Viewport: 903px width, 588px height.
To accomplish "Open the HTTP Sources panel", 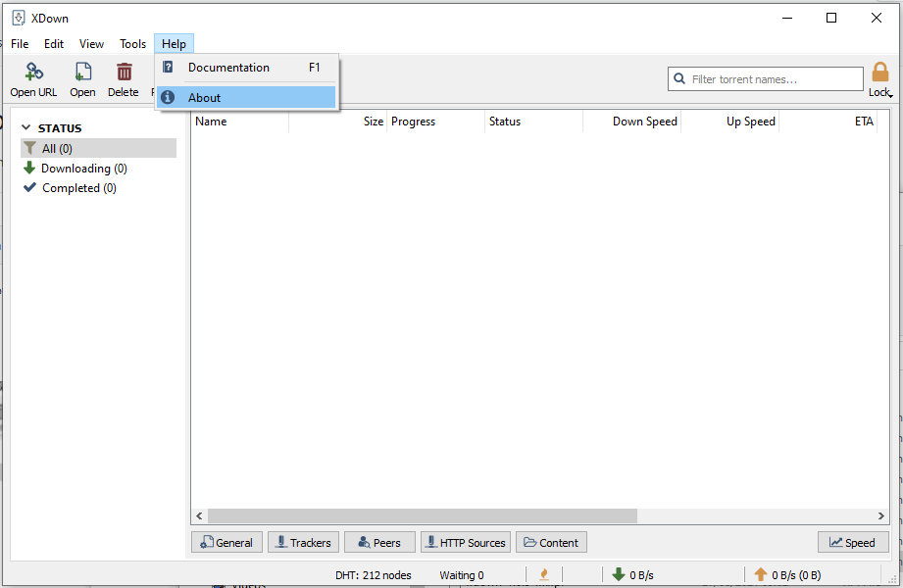I will tap(465, 542).
